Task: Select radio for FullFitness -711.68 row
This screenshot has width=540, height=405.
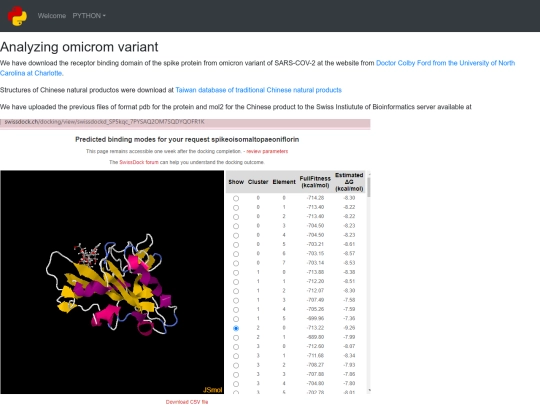Action: click(236, 356)
